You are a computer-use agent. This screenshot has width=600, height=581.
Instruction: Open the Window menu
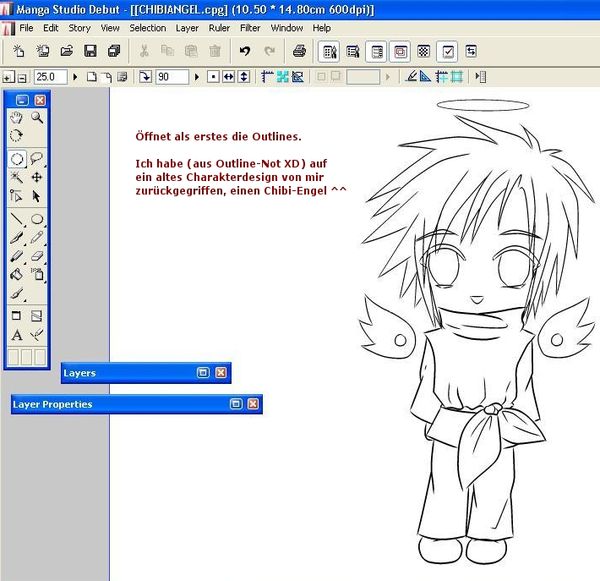[287, 28]
